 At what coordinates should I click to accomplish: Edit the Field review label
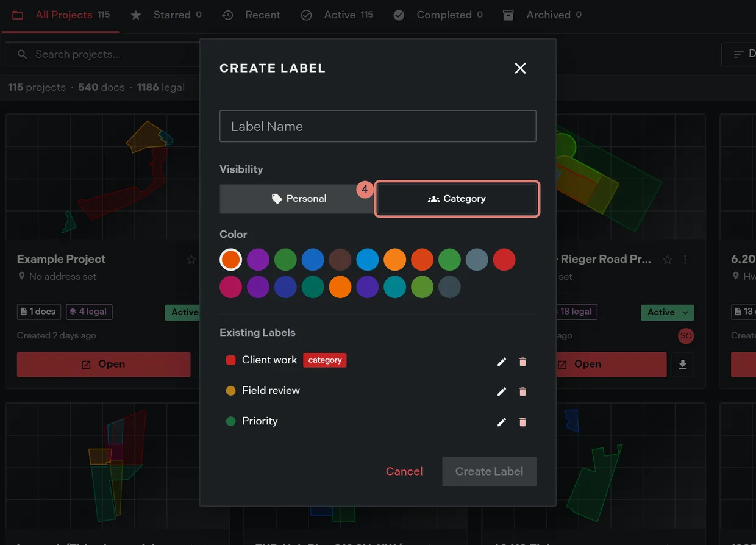(x=502, y=391)
